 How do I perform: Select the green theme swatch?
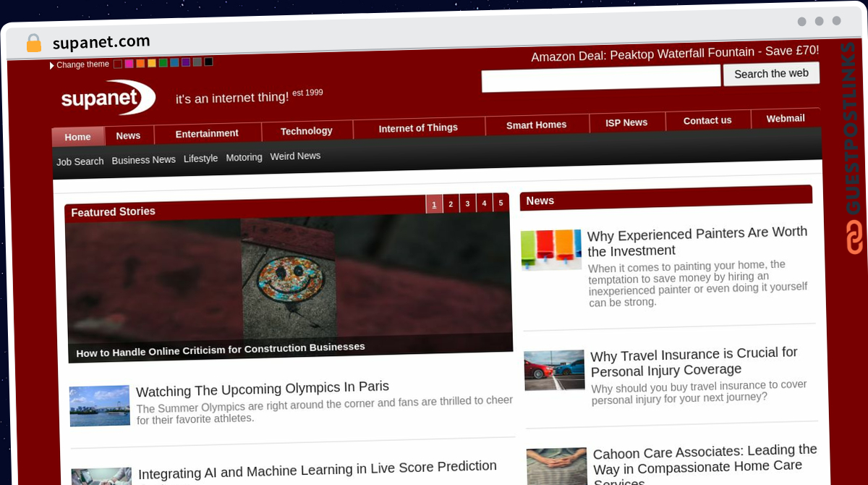(x=163, y=63)
